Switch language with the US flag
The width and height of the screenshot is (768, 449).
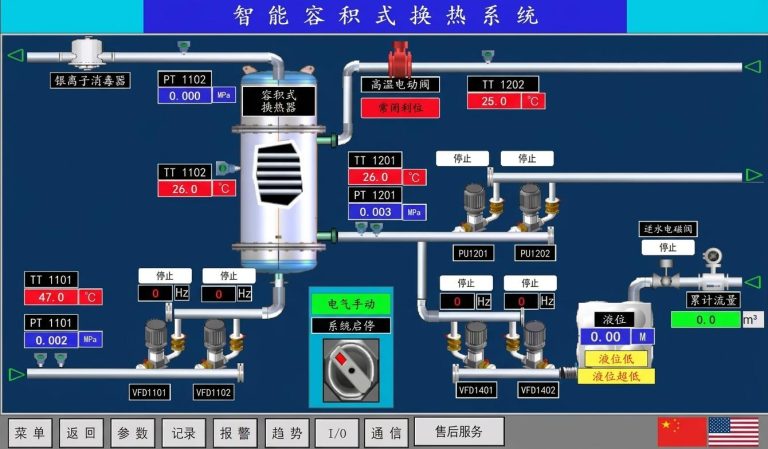[734, 432]
